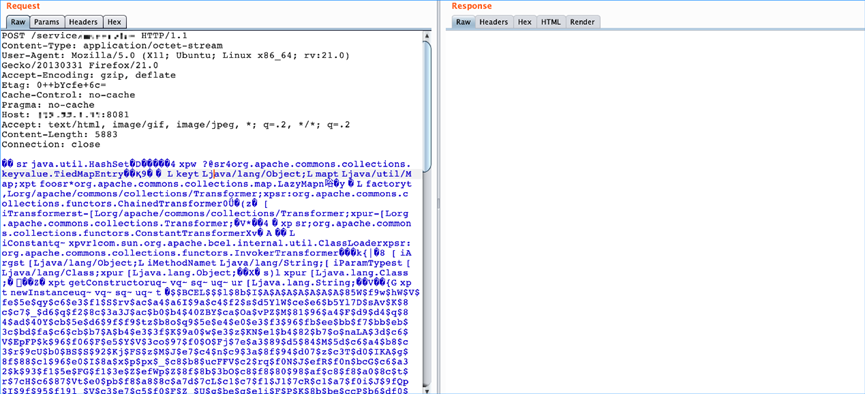Click the Etag: 0++bYcfe+6c= header
The height and width of the screenshot is (394, 865).
[x=54, y=86]
